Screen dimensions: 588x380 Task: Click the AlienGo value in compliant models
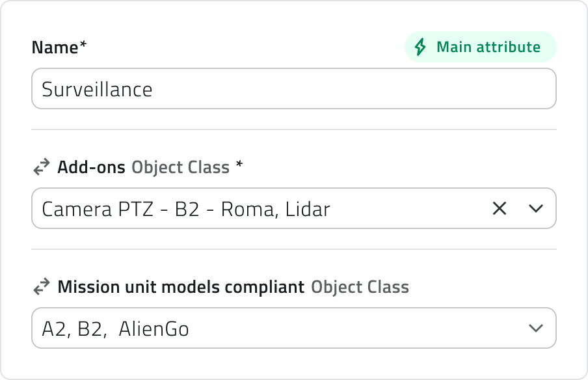pos(154,329)
